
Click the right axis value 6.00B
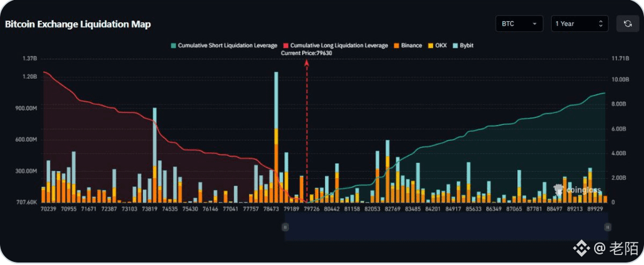point(619,129)
